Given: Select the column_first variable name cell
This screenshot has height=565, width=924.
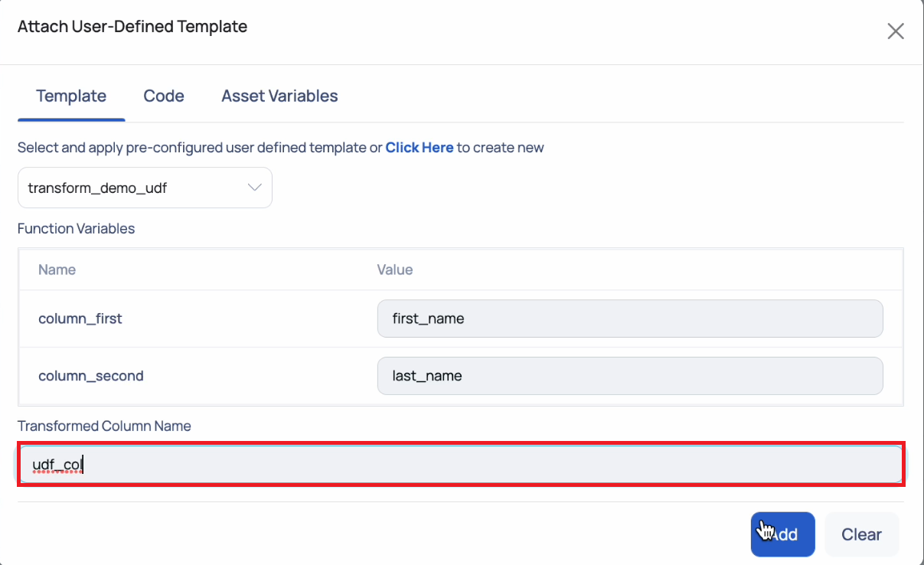Looking at the screenshot, I should [x=80, y=318].
